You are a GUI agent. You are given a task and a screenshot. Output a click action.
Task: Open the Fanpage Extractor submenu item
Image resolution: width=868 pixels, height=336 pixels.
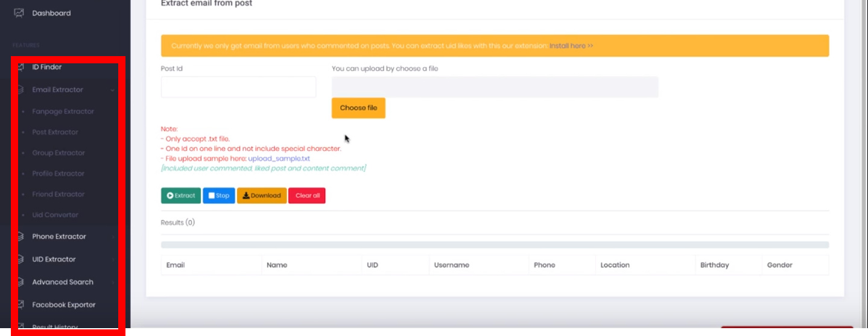tap(63, 112)
